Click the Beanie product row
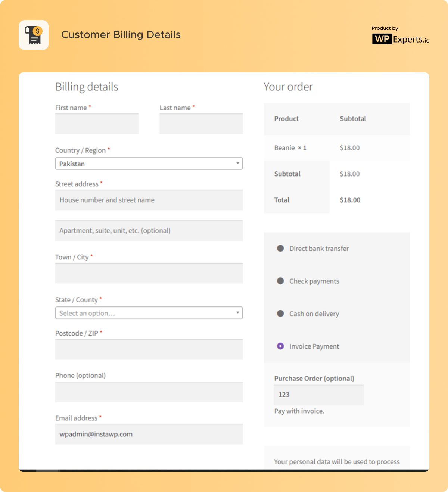The image size is (448, 492). click(x=337, y=148)
